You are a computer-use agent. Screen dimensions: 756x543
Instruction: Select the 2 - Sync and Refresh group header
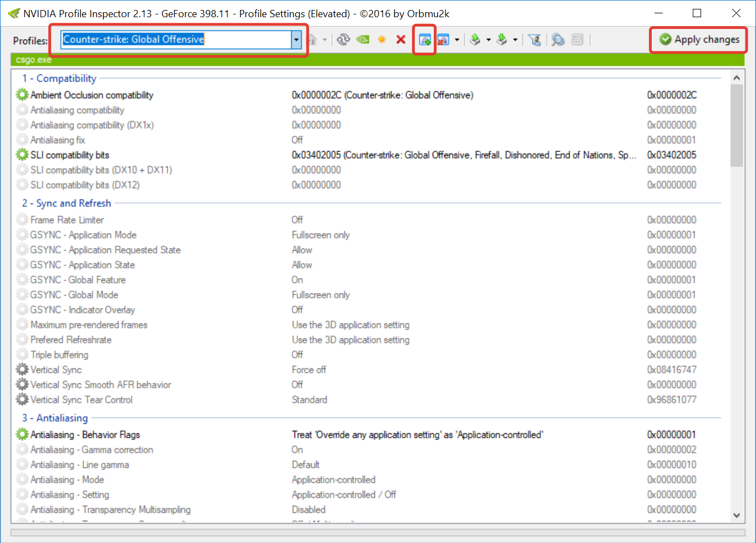[x=67, y=203]
